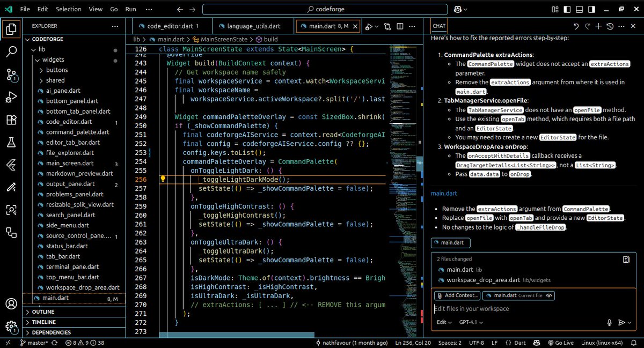Click the light bulb code action icon
Image resolution: width=644 pixels, height=348 pixels.
(x=163, y=180)
